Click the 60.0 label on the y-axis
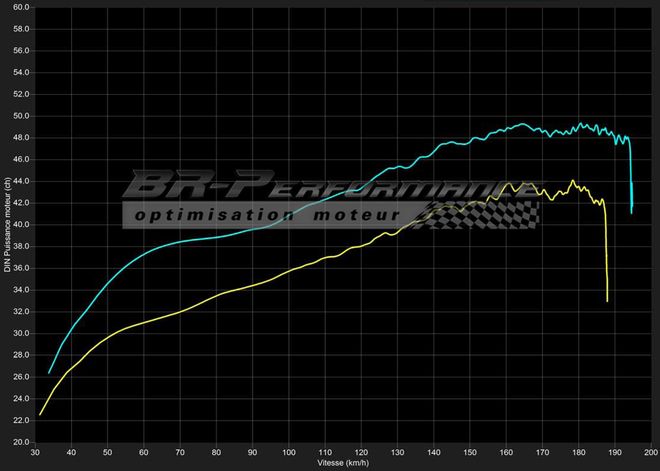660x471 pixels. coord(22,7)
